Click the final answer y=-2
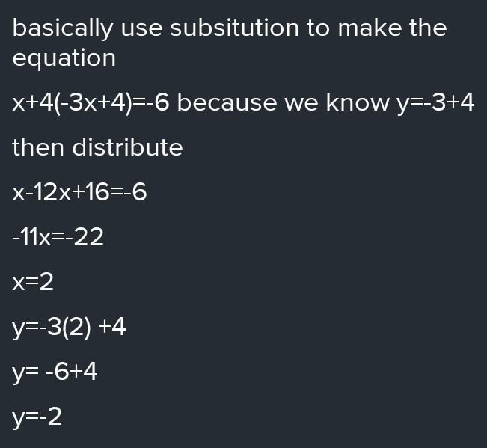Viewport: 487px width, 448px height. [x=37, y=418]
